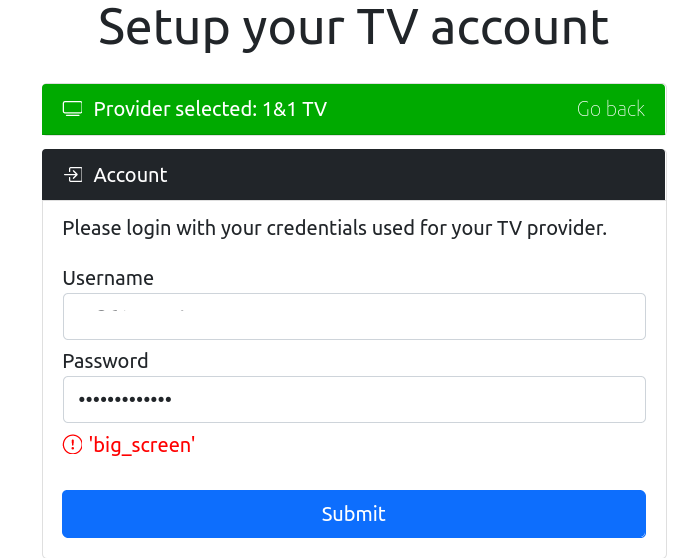
Task: Focus the Password input field
Action: point(354,399)
